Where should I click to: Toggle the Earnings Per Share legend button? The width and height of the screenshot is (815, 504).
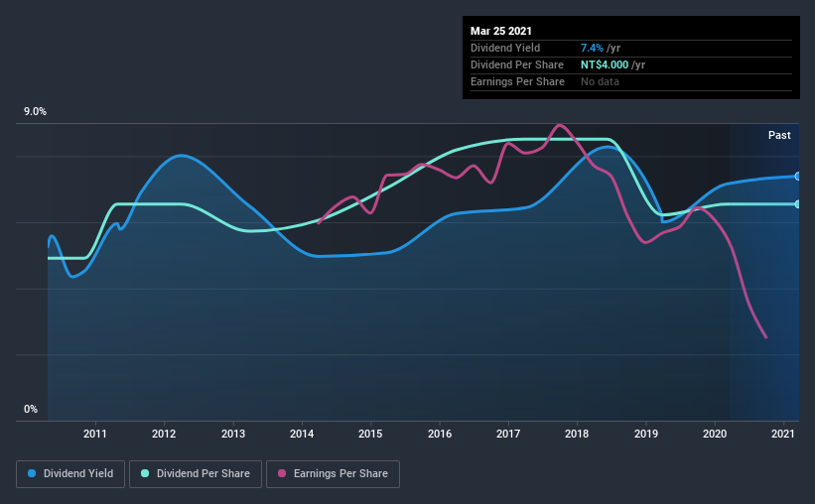[x=333, y=474]
